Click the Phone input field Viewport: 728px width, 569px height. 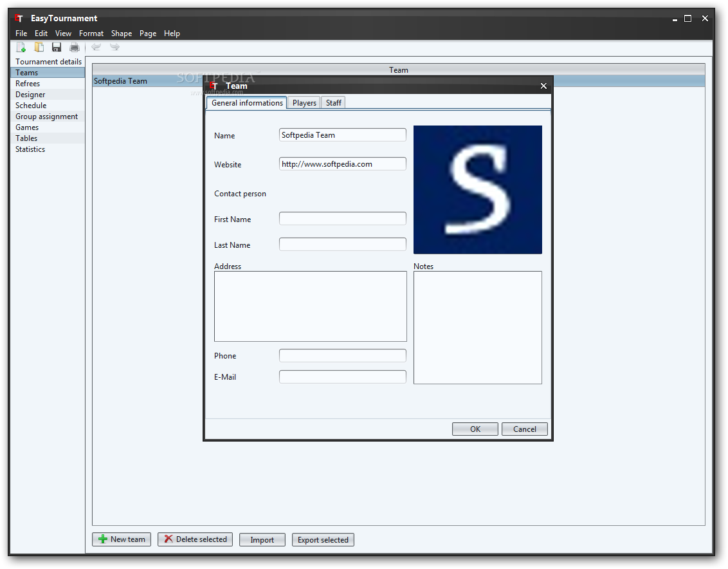343,355
